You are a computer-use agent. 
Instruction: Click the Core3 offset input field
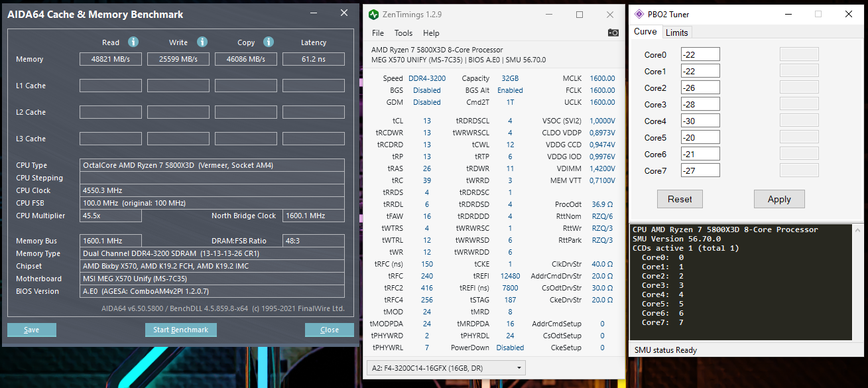700,104
